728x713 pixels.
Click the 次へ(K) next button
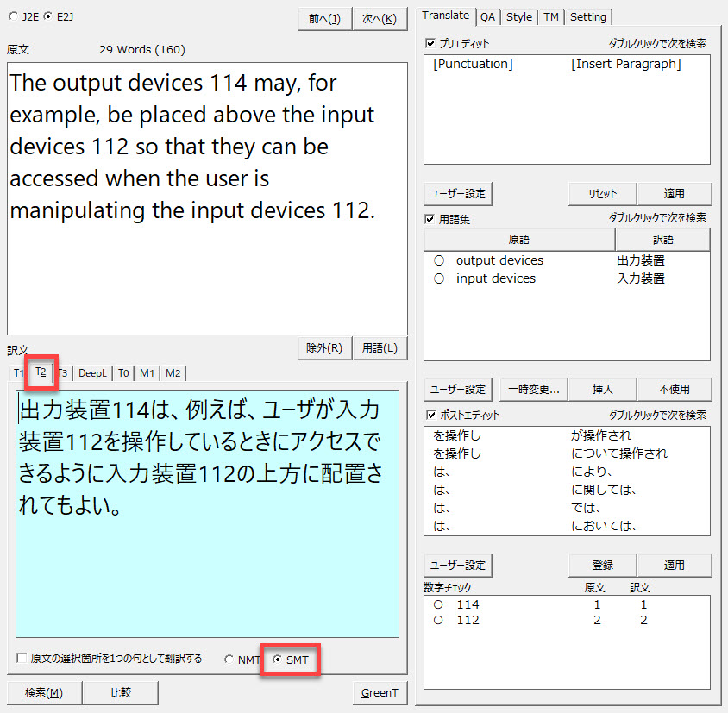click(380, 19)
